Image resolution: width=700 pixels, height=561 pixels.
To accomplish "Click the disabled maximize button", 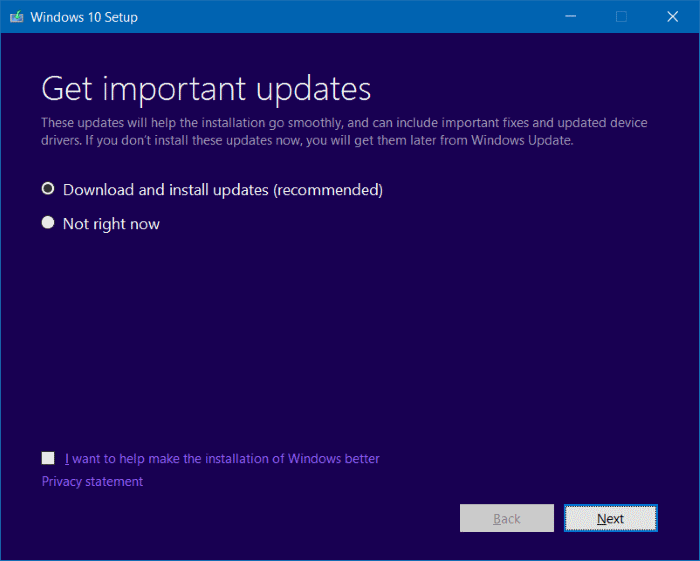I will pos(621,17).
